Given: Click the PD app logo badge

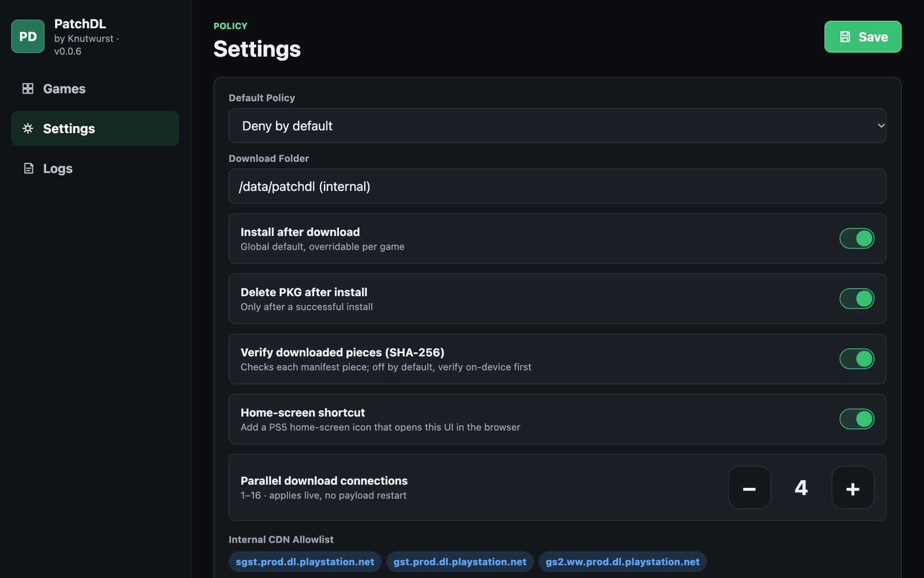Looking at the screenshot, I should coord(28,36).
